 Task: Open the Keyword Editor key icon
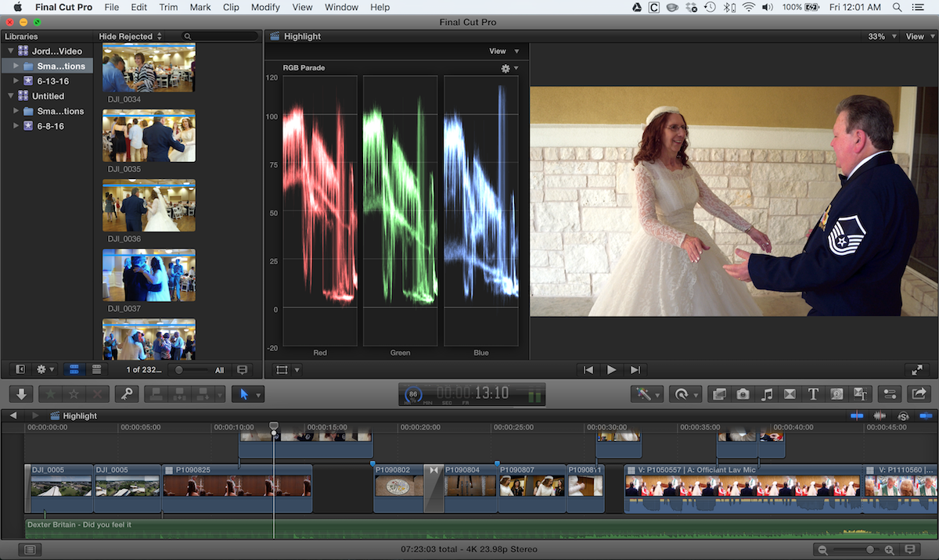click(x=126, y=393)
